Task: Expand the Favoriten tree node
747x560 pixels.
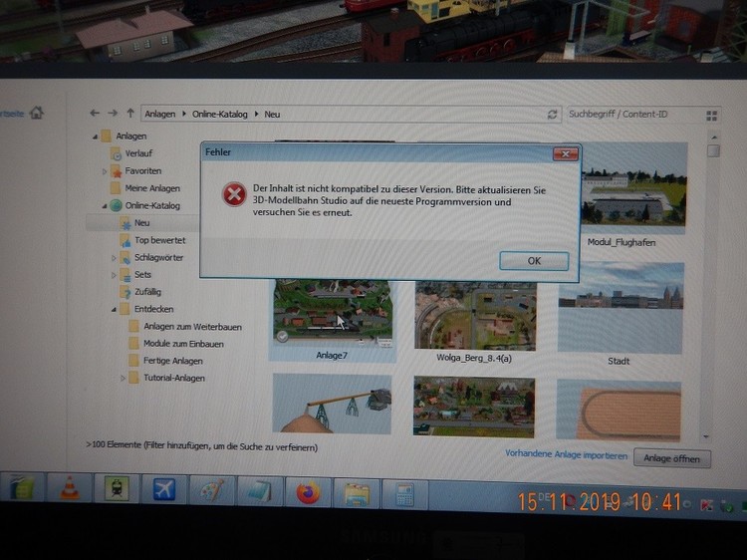Action: 105,171
